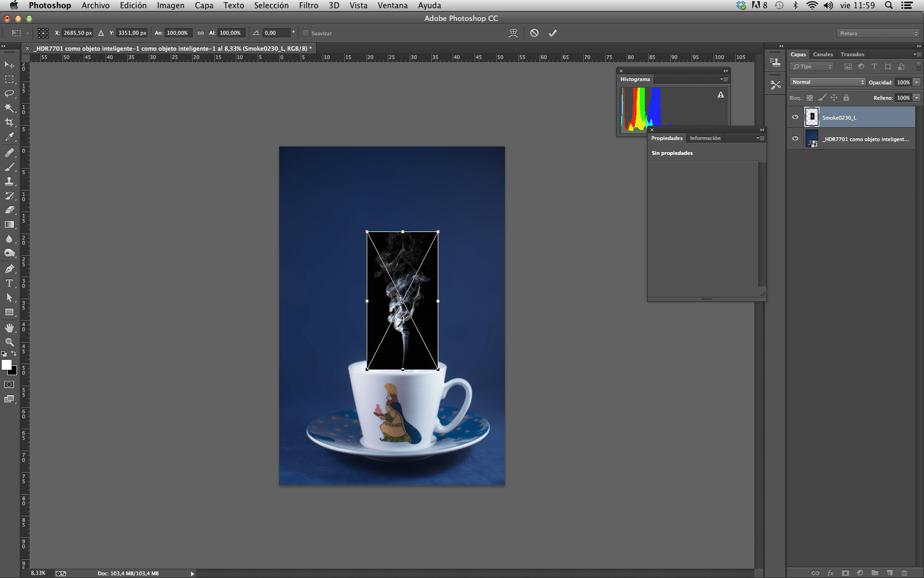Click the foreground color swatch

7,365
